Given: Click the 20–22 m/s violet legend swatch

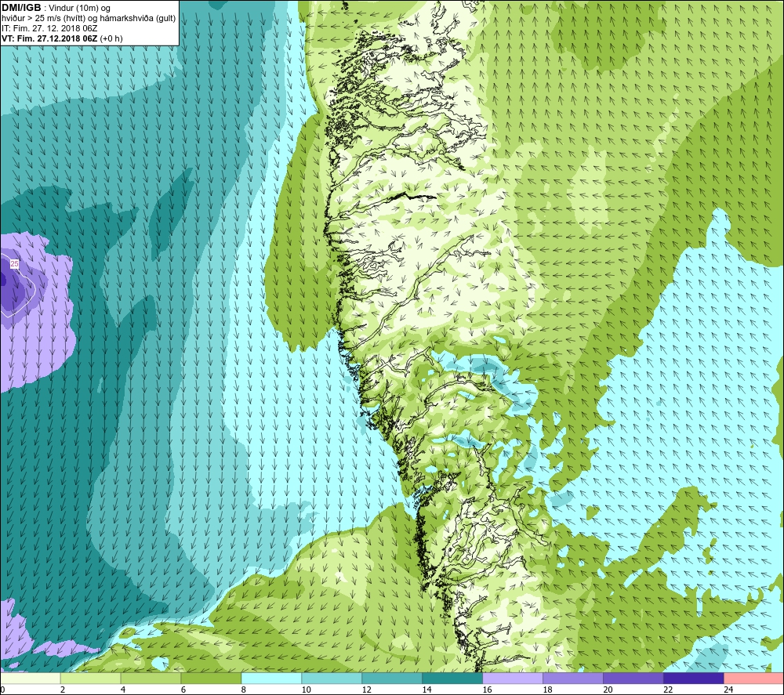Looking at the screenshot, I should point(633,679).
